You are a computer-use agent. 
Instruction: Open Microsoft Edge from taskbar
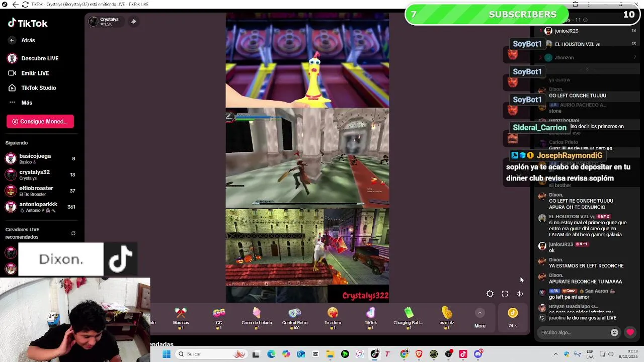271,354
